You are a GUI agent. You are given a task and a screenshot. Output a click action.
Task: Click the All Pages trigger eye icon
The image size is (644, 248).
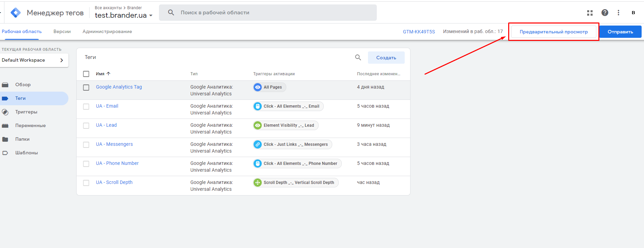point(258,87)
